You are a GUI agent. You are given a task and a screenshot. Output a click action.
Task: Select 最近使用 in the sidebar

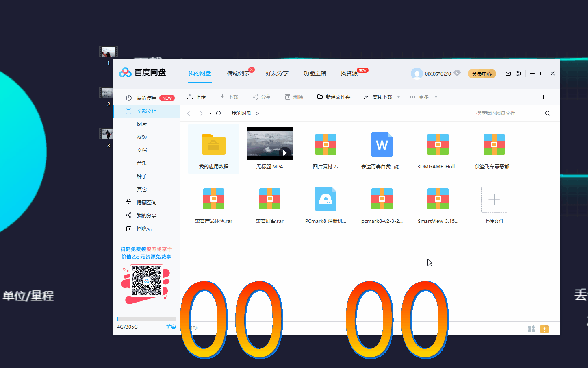[146, 98]
